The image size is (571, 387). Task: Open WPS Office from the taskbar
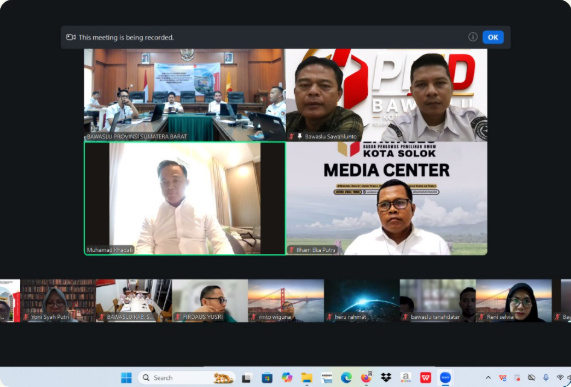[425, 378]
